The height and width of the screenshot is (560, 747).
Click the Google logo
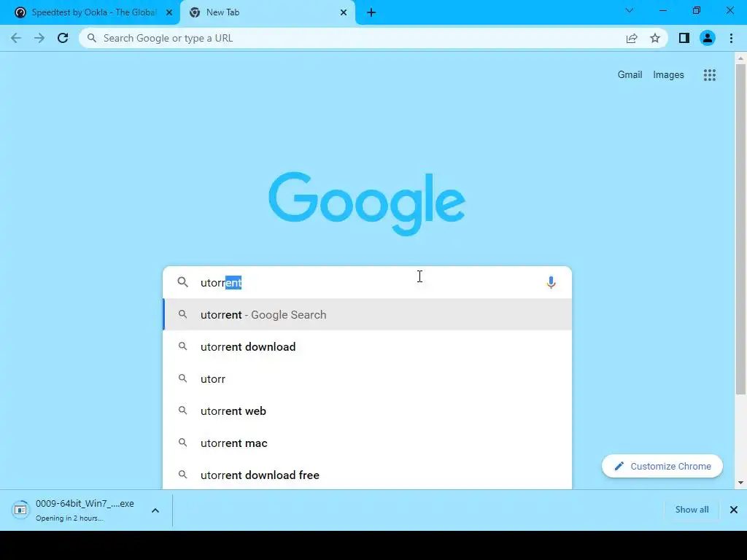367,203
